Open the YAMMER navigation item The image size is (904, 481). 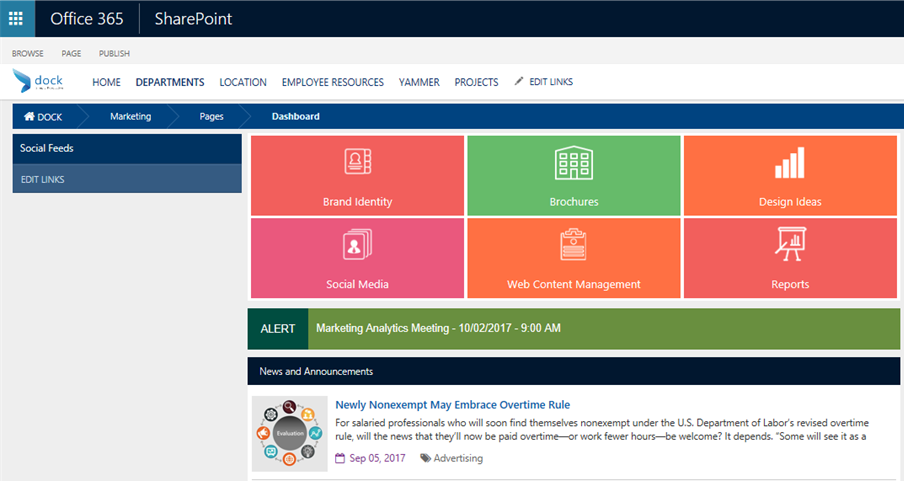tap(419, 82)
